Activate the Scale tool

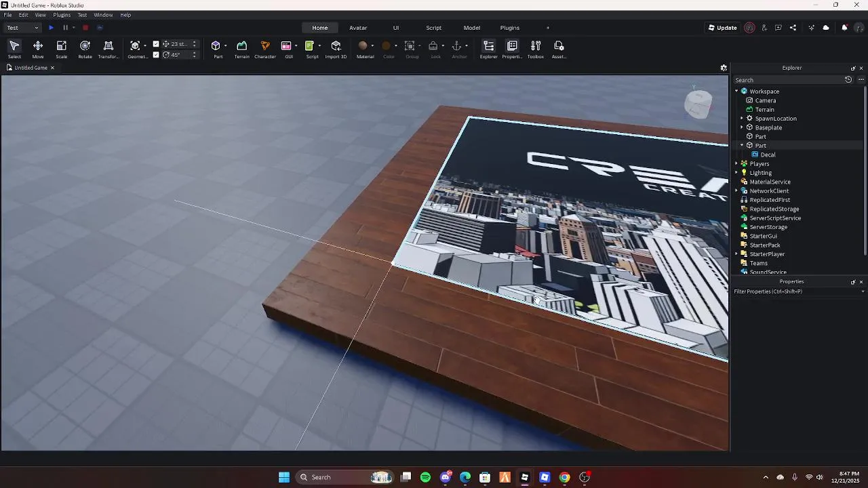61,49
